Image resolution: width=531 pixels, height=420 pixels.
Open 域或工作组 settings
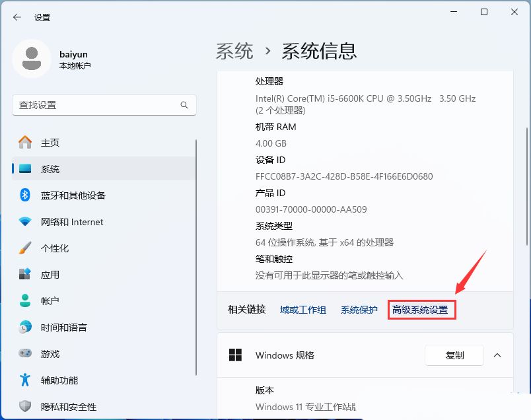(302, 310)
